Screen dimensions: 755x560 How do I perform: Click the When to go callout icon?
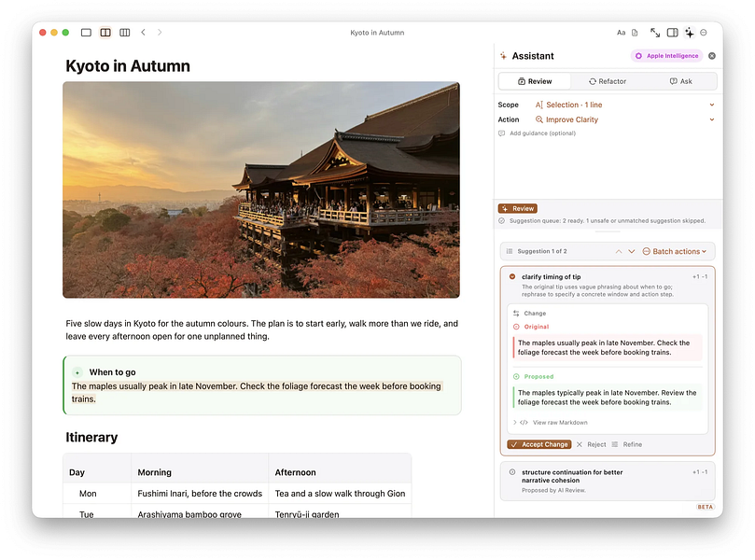[77, 372]
